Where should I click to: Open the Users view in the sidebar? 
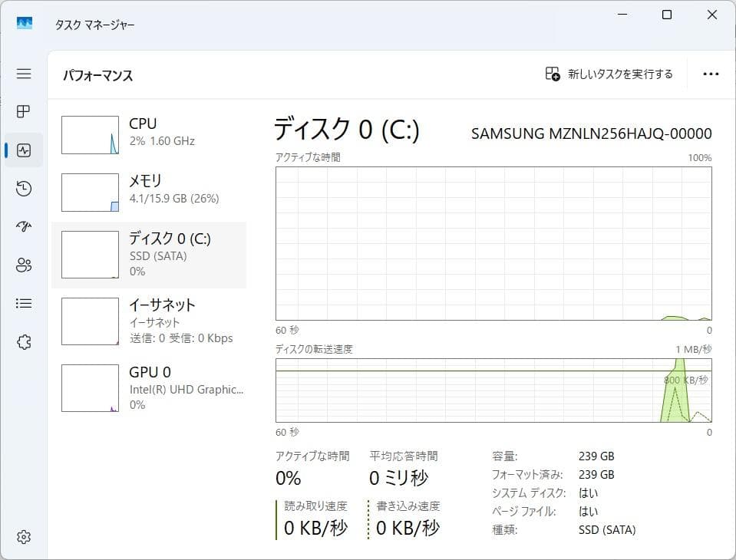tap(23, 265)
